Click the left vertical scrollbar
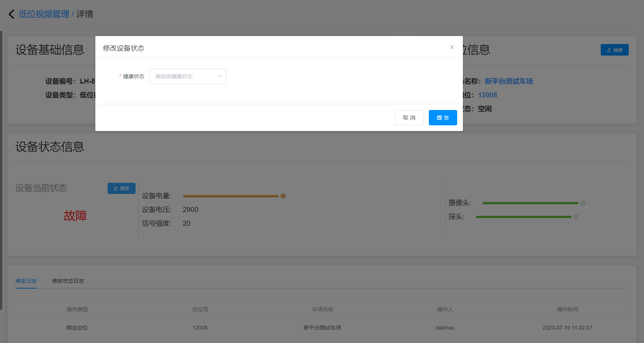The image size is (644, 343). (2, 169)
